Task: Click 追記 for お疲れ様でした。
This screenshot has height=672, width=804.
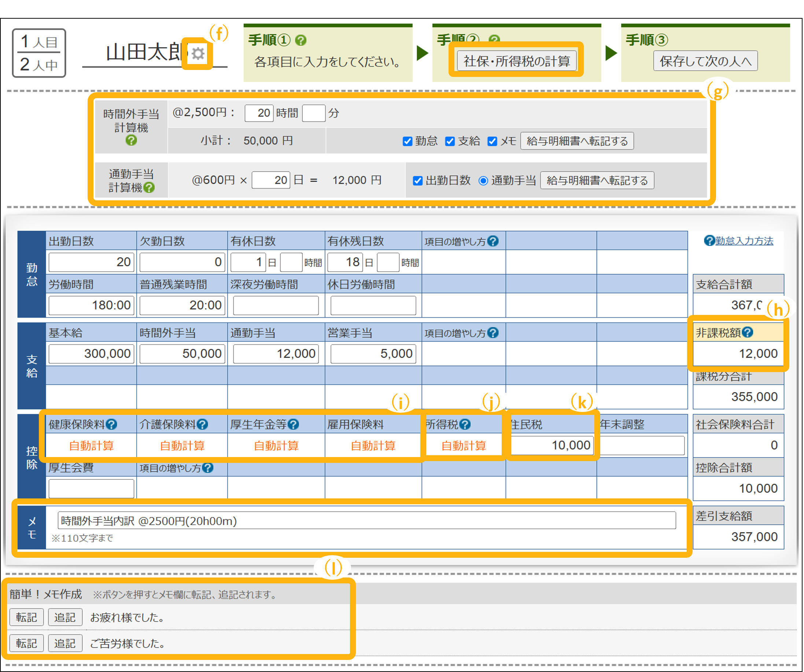Action: pos(65,617)
